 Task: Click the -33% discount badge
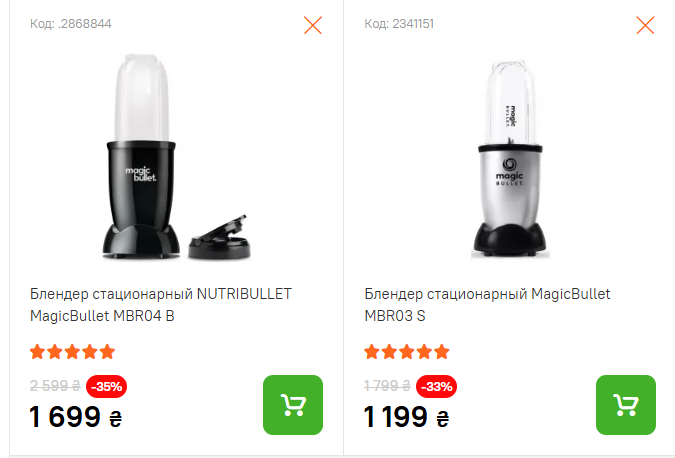pos(436,387)
